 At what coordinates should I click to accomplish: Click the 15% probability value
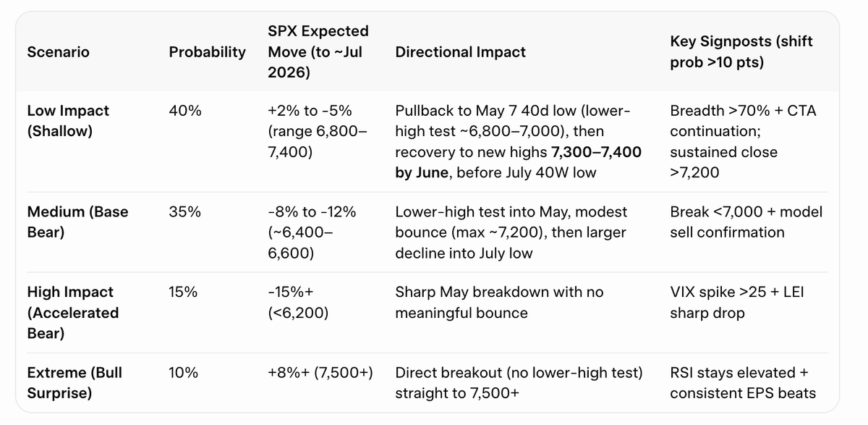[184, 292]
